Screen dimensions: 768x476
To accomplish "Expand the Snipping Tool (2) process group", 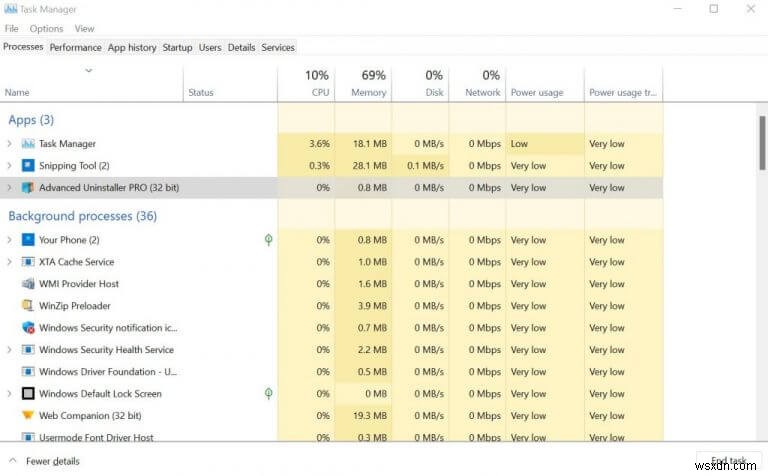I will click(x=9, y=166).
